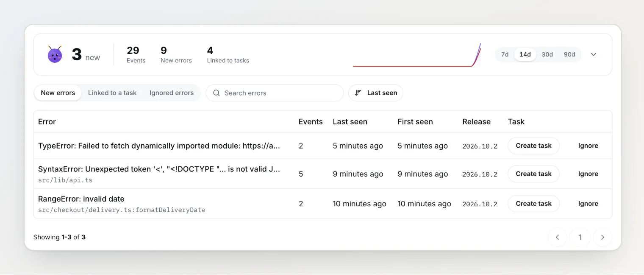Click the src/lib/api.ts file path

click(65, 180)
